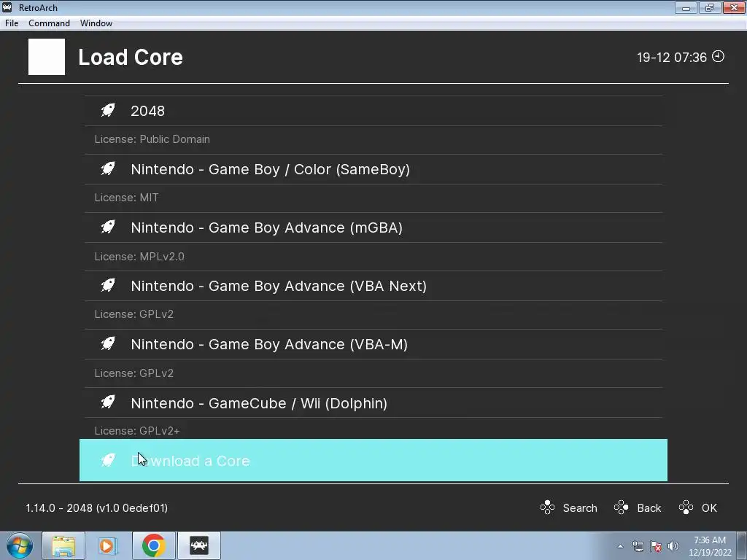747x560 pixels.
Task: Click the License: MIT text
Action: 126,197
